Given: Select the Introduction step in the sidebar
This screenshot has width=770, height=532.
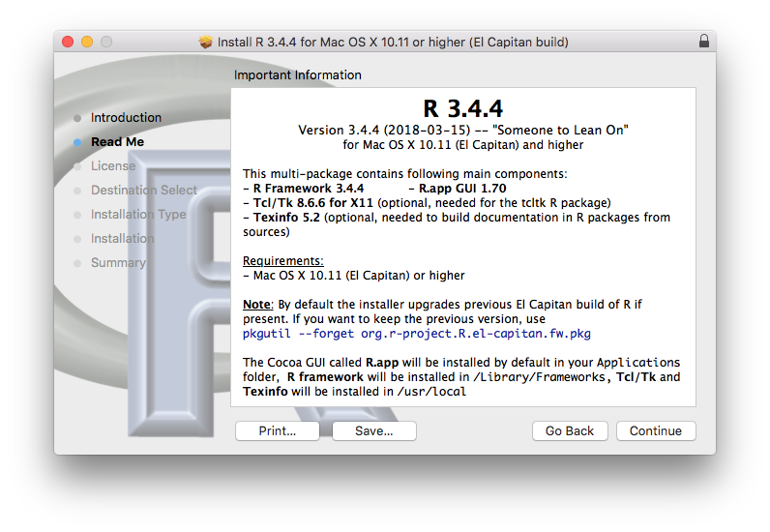Looking at the screenshot, I should tap(126, 118).
